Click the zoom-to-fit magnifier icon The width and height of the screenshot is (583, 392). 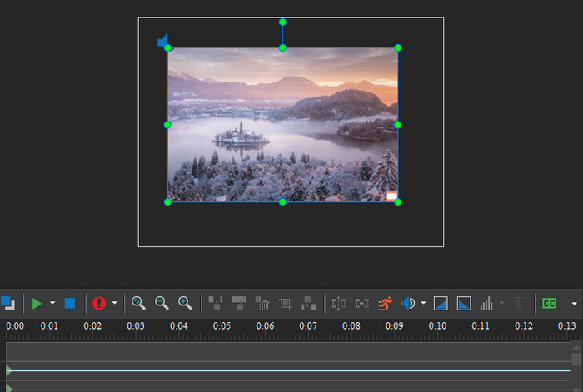pyautogui.click(x=138, y=304)
